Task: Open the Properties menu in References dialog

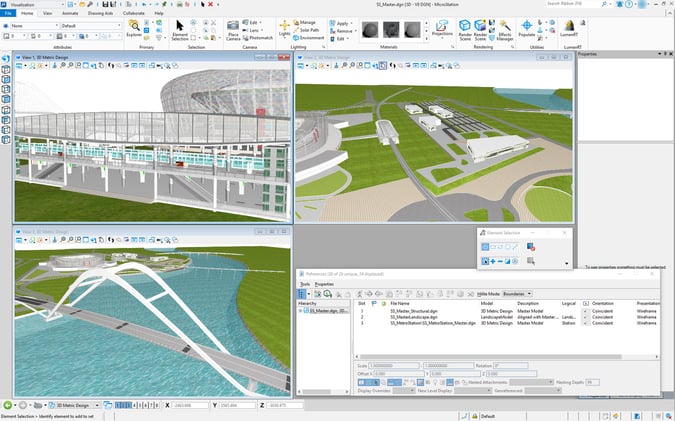Action: 324,284
